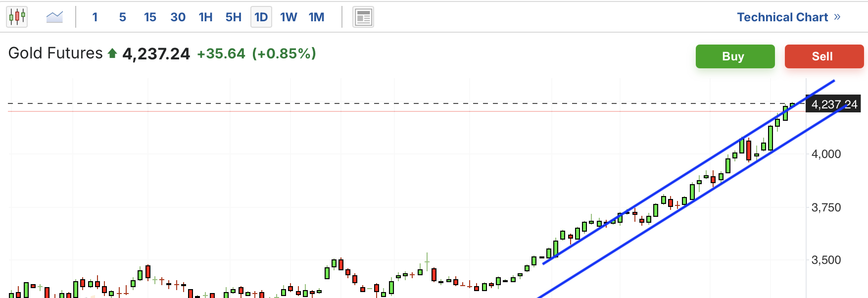Select the 1M interval
The width and height of the screenshot is (868, 298).
click(x=317, y=17)
